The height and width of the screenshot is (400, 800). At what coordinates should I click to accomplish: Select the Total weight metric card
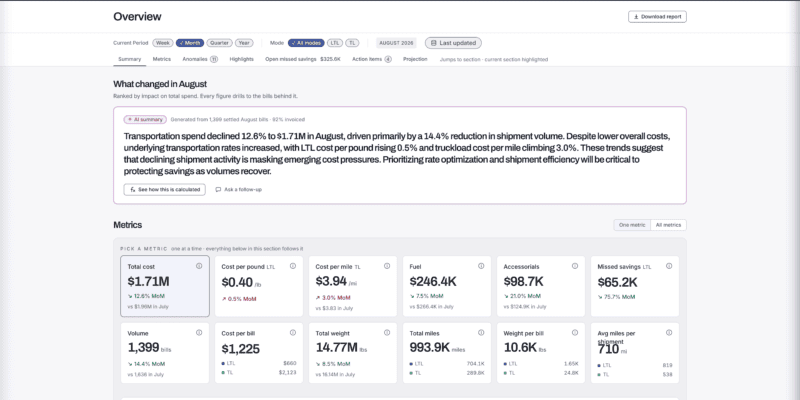(353, 353)
